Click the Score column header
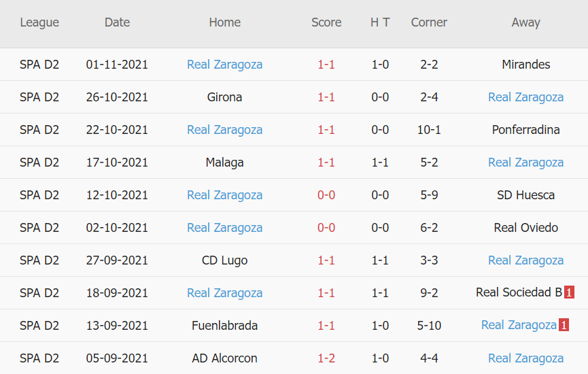The width and height of the screenshot is (588, 374). (x=326, y=22)
